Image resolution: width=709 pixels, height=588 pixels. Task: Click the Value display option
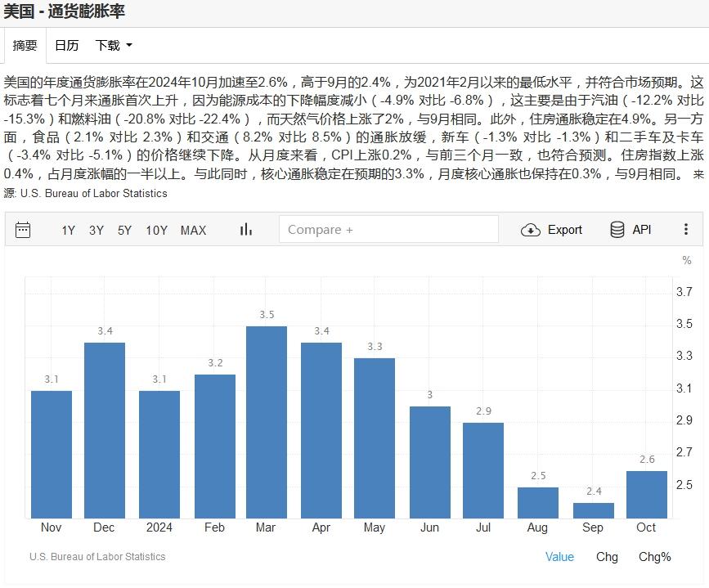point(559,557)
